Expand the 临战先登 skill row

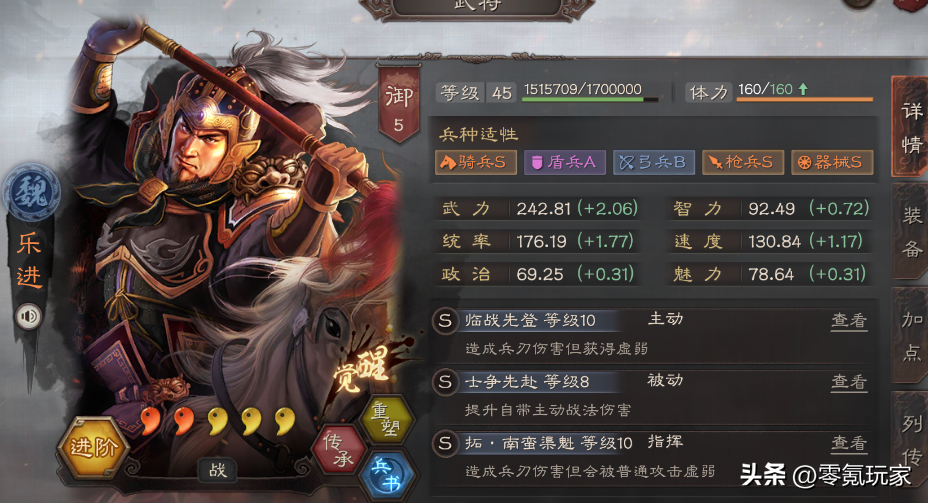point(652,334)
